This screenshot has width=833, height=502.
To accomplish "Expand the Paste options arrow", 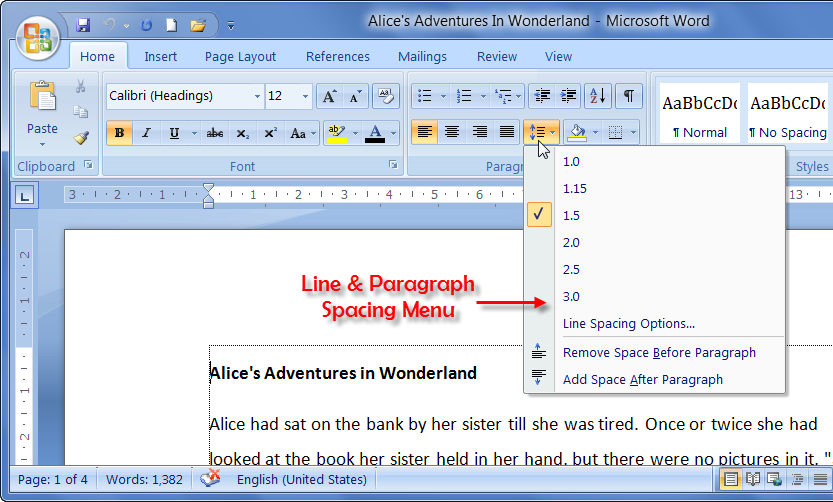I will 42,144.
